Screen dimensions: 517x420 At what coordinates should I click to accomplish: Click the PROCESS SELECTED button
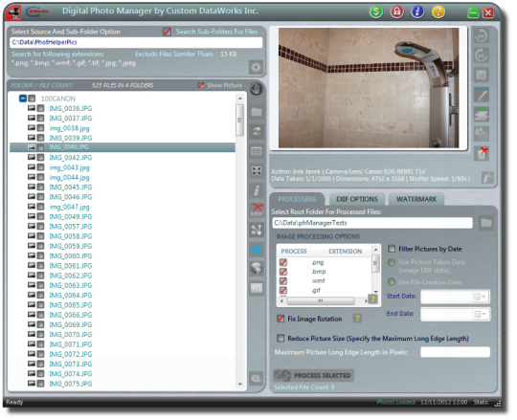(313, 376)
